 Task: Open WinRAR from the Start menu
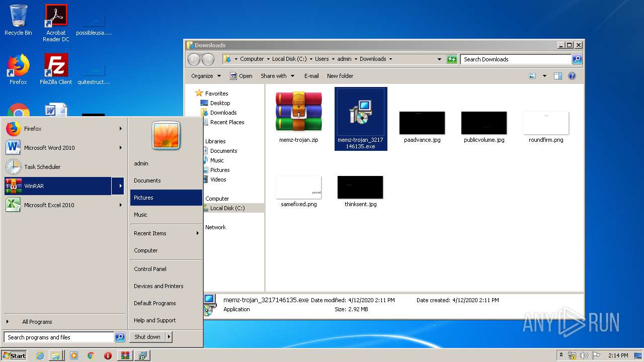coord(58,186)
